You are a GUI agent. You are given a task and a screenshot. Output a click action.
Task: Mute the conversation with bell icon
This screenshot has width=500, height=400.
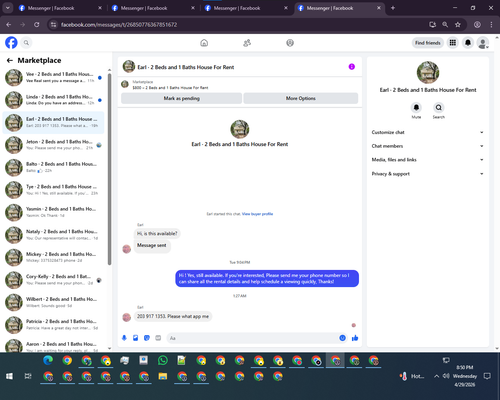(416, 108)
